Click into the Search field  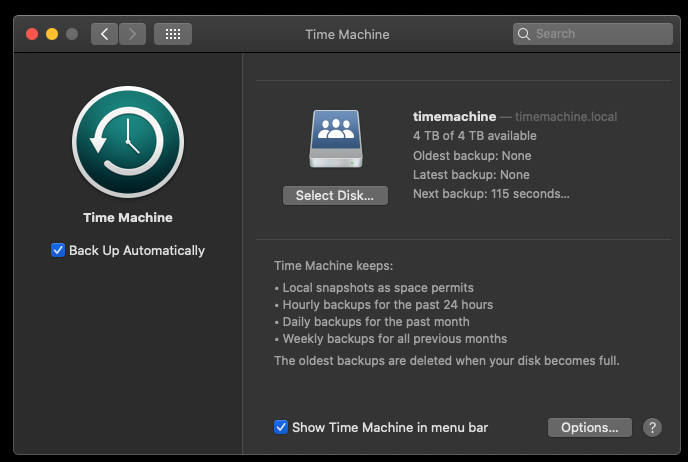click(x=592, y=34)
